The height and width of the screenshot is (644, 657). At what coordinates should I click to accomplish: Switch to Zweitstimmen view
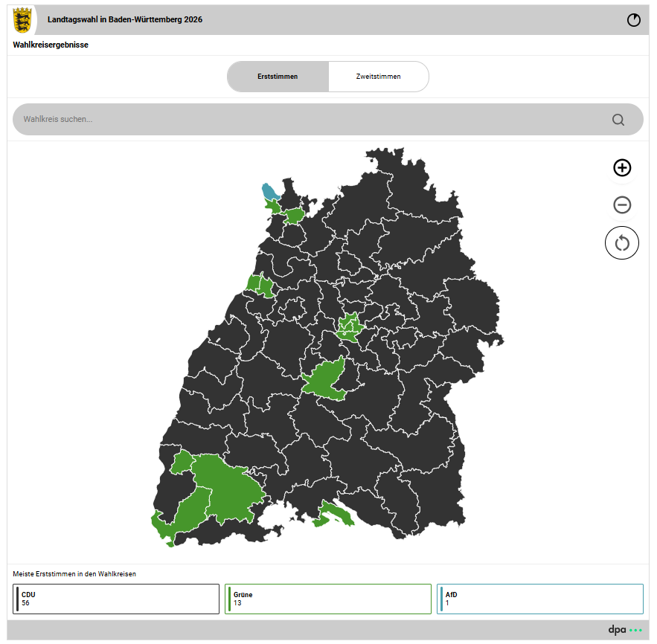(379, 77)
